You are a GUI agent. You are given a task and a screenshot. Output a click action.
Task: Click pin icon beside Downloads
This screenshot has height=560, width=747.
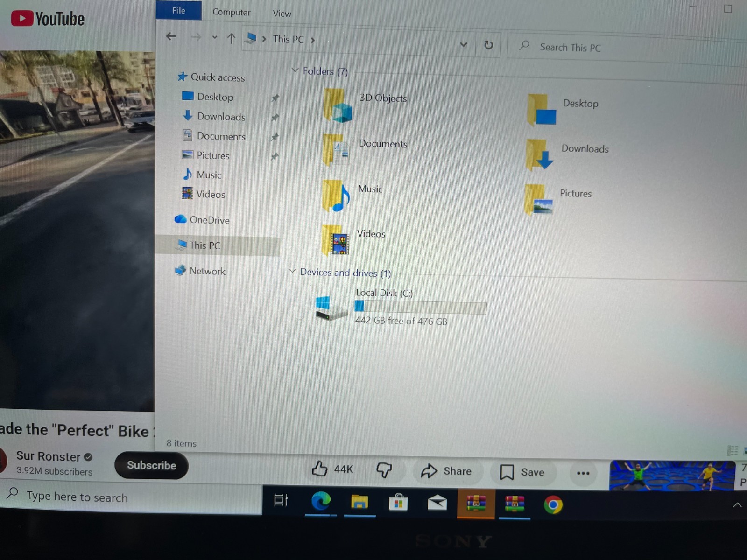pyautogui.click(x=275, y=117)
